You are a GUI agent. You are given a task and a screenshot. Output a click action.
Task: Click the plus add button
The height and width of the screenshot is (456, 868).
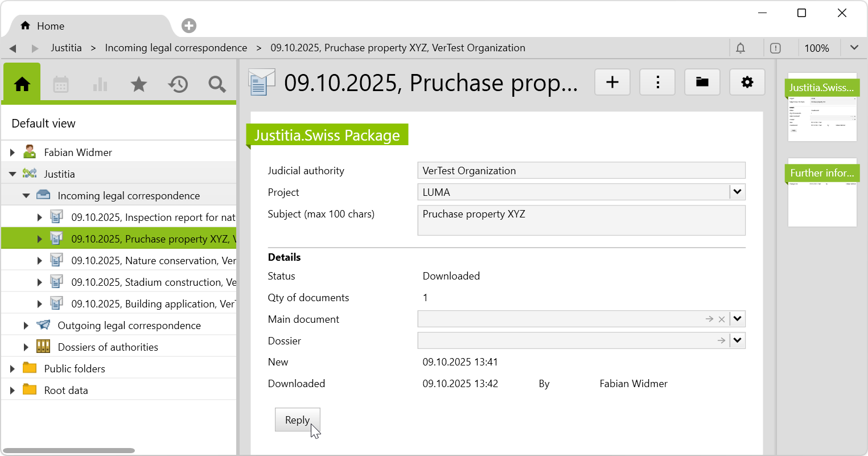(612, 83)
